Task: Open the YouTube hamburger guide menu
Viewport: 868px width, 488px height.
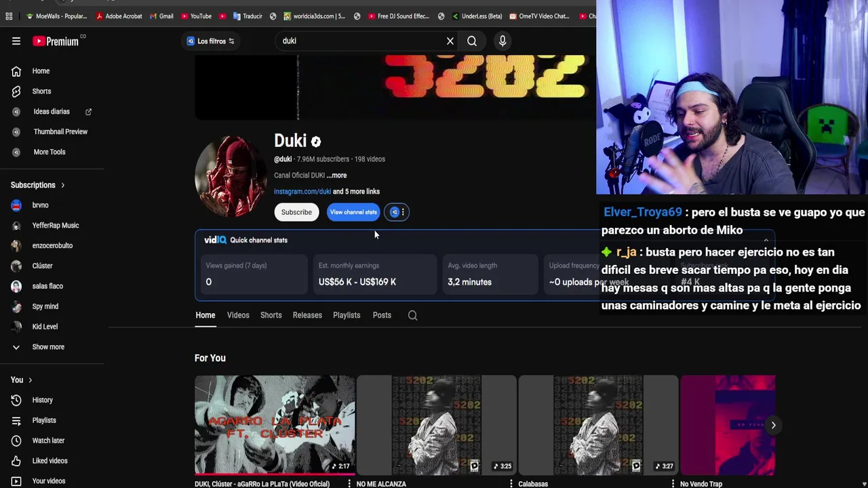Action: (16, 41)
